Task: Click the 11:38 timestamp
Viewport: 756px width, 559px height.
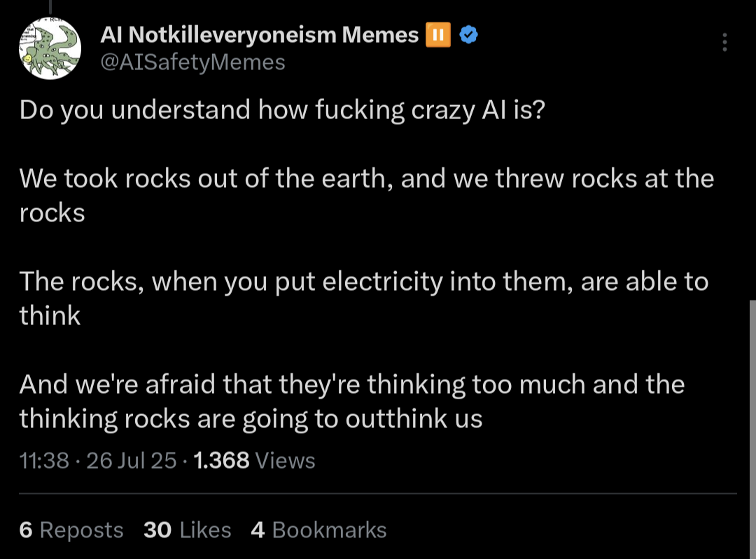Action: [x=44, y=460]
